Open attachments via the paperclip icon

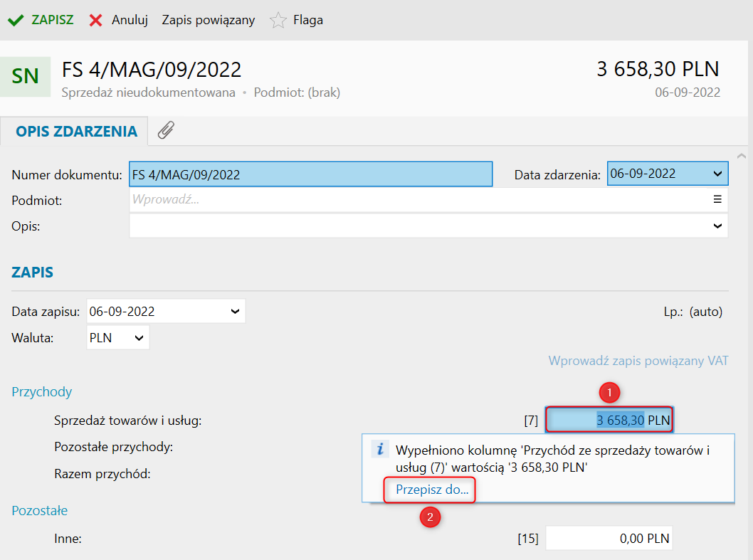tap(166, 130)
